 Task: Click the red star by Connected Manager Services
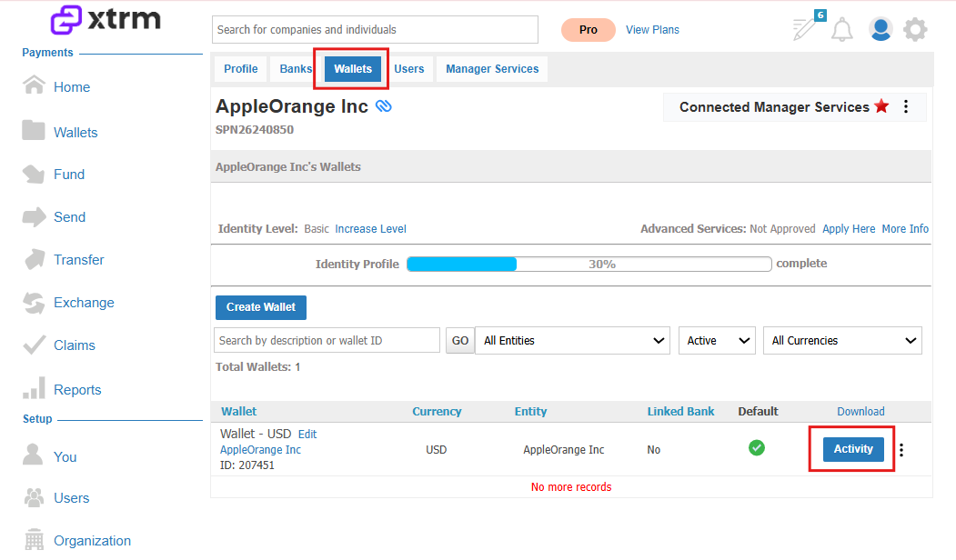pyautogui.click(x=881, y=106)
